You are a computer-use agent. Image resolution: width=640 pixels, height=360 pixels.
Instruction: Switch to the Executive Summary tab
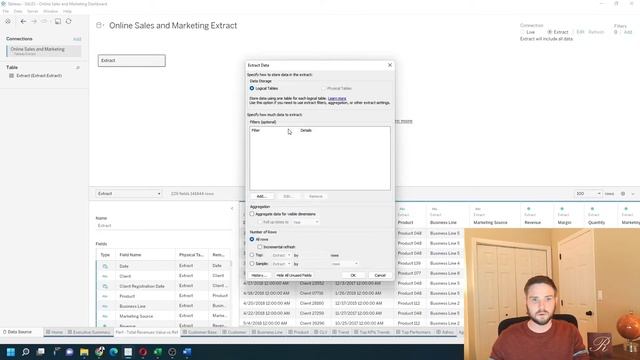tap(89, 332)
